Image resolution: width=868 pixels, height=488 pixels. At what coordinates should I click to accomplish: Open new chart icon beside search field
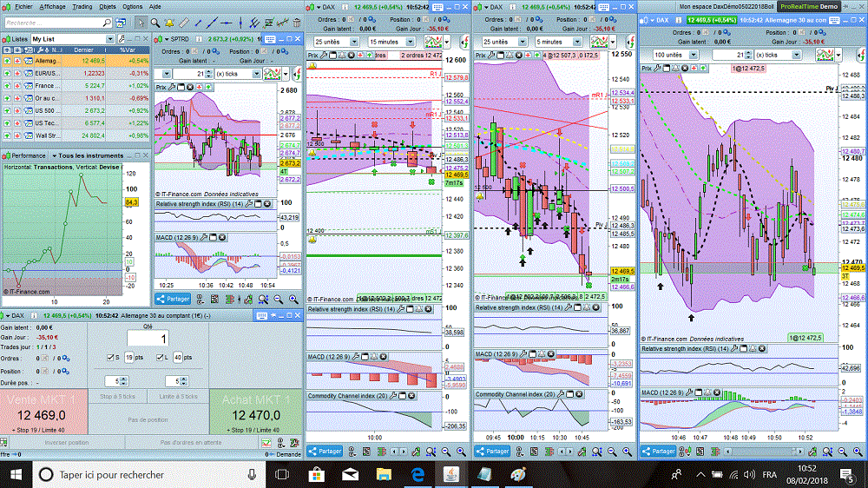(x=120, y=23)
